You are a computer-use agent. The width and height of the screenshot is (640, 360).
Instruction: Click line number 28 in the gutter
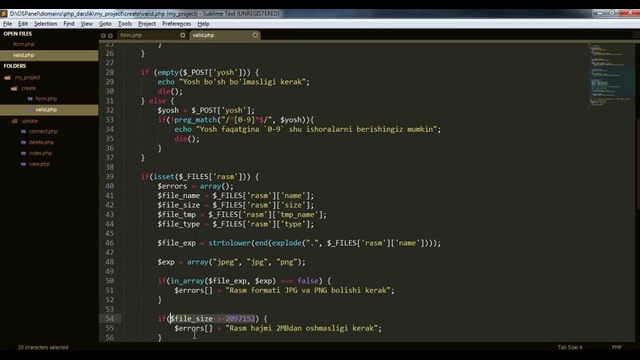110,73
